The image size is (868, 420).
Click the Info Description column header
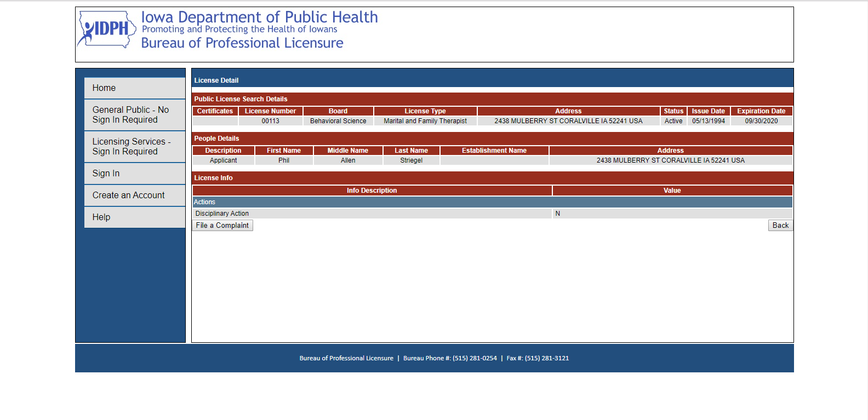372,191
